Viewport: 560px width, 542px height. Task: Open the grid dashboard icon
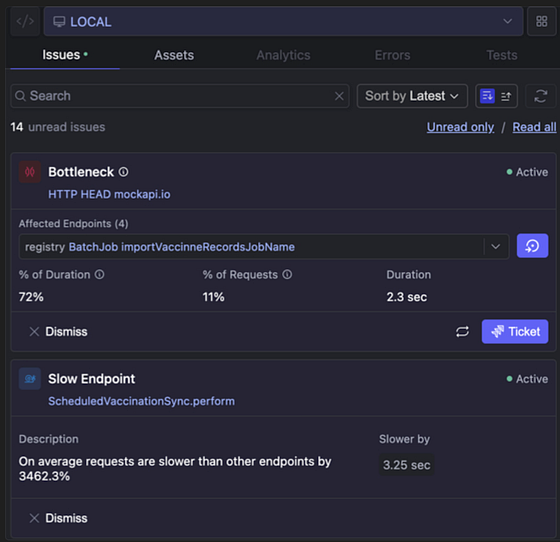tap(541, 21)
